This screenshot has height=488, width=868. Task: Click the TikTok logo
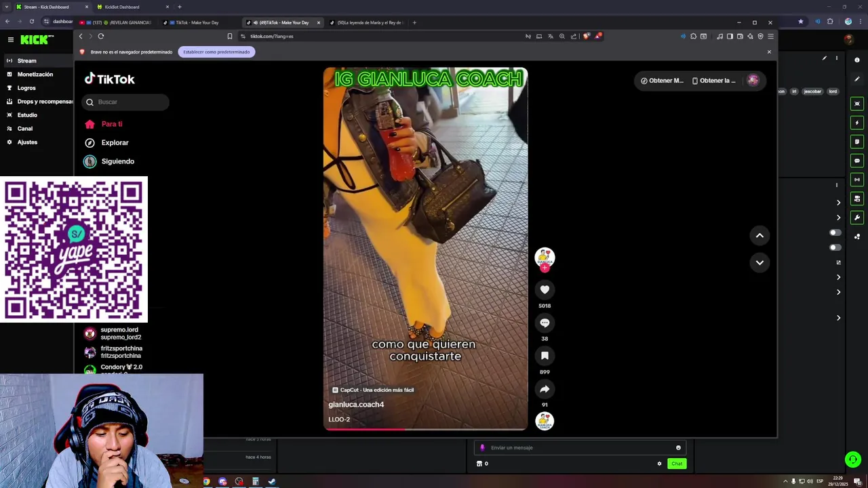coord(109,79)
